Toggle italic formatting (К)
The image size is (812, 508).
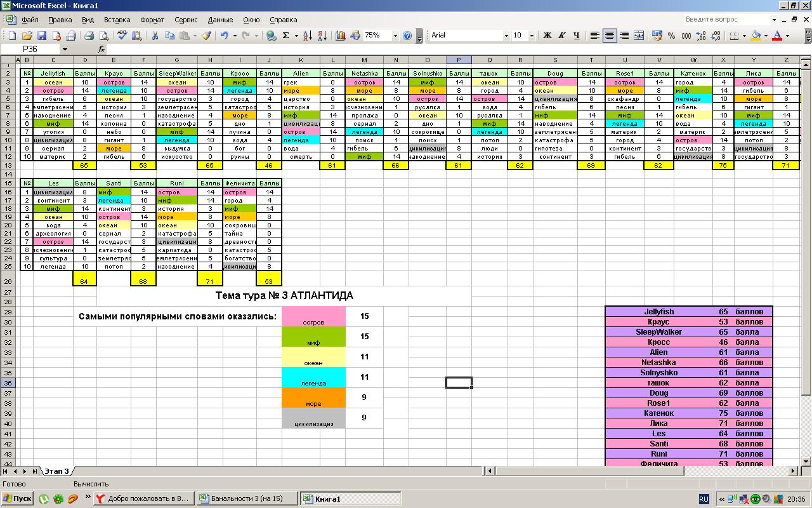tap(562, 36)
